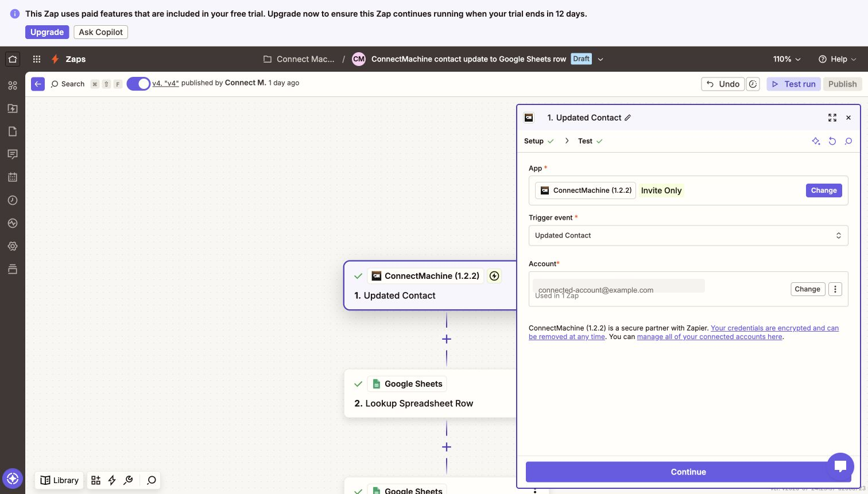
Task: Open the document page sidebar icon
Action: tap(13, 131)
